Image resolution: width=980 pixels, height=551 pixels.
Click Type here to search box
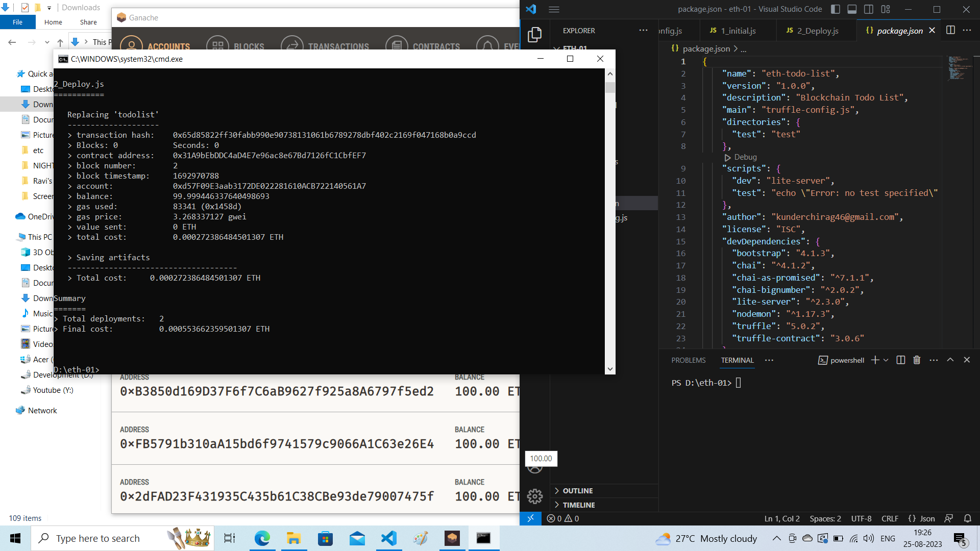point(98,538)
